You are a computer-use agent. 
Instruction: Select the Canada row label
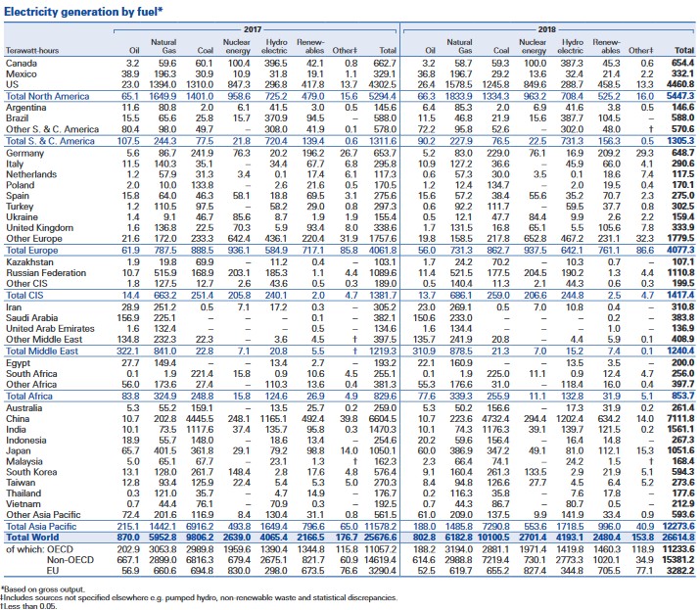pyautogui.click(x=21, y=61)
